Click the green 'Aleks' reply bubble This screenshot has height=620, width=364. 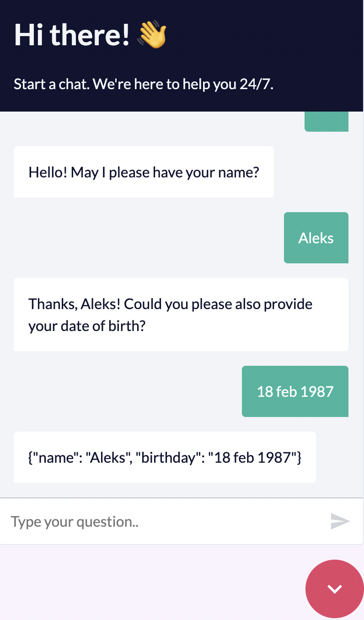tap(316, 238)
